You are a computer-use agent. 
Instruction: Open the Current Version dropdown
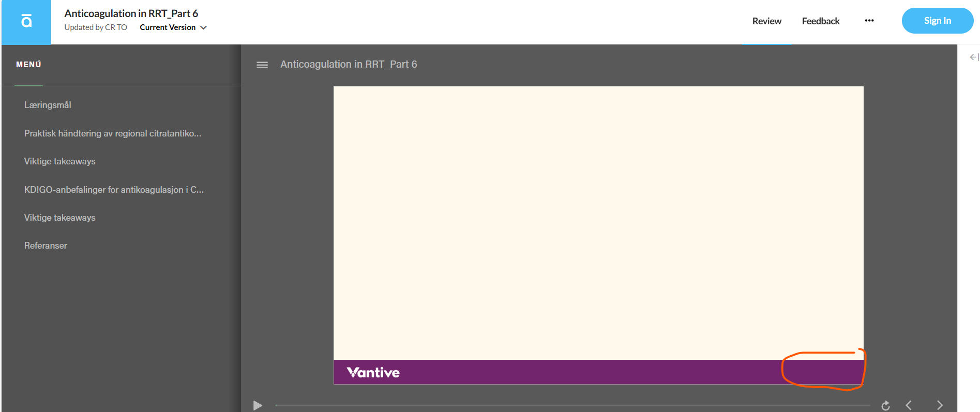173,27
